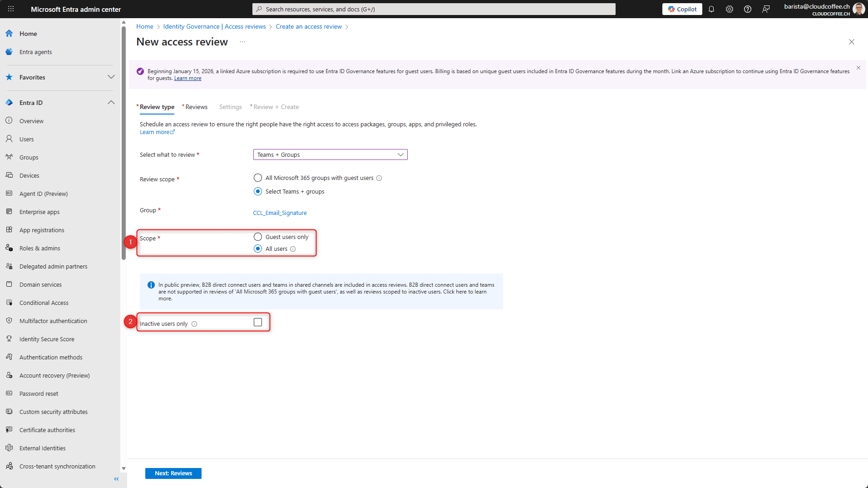Dismiss the billing notice banner
Viewport: 868px width, 488px height.
pos(858,68)
